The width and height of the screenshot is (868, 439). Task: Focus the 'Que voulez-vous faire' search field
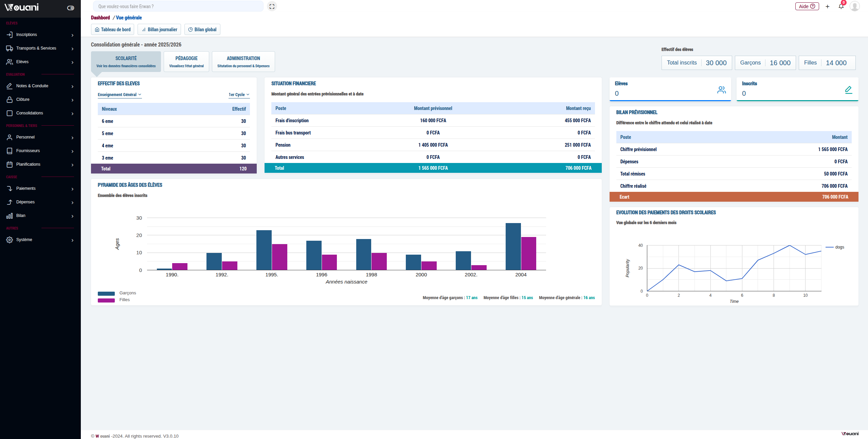coord(178,6)
